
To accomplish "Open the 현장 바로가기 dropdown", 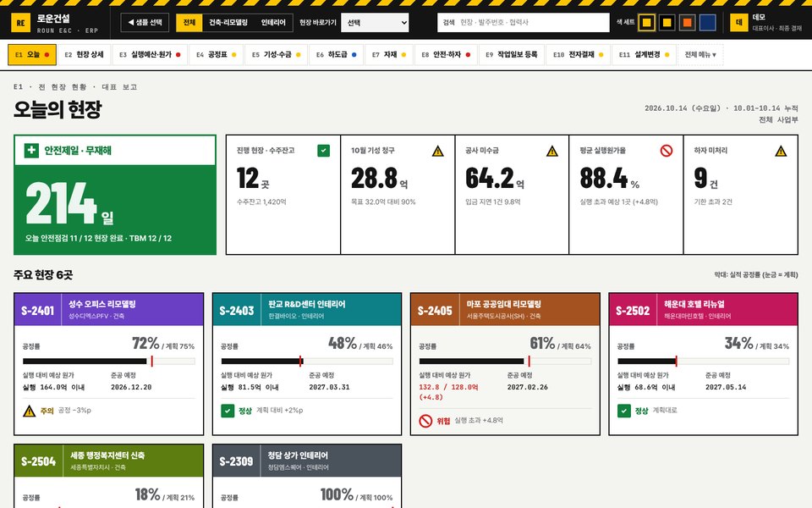I will (375, 23).
